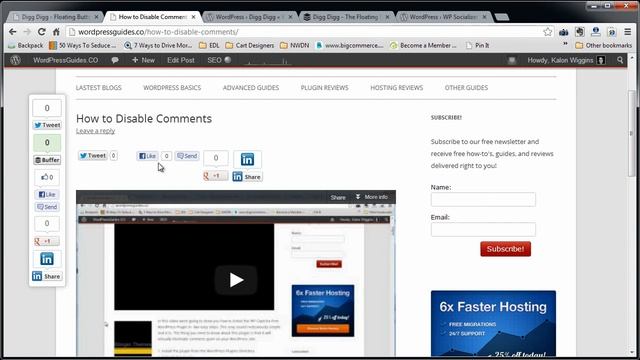Click Edit Post in the admin bar
This screenshot has width=640, height=360.
[181, 60]
